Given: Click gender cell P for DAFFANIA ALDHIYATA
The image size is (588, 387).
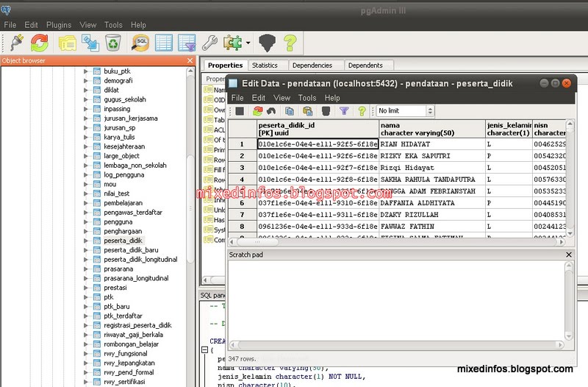Looking at the screenshot, I should coord(509,203).
